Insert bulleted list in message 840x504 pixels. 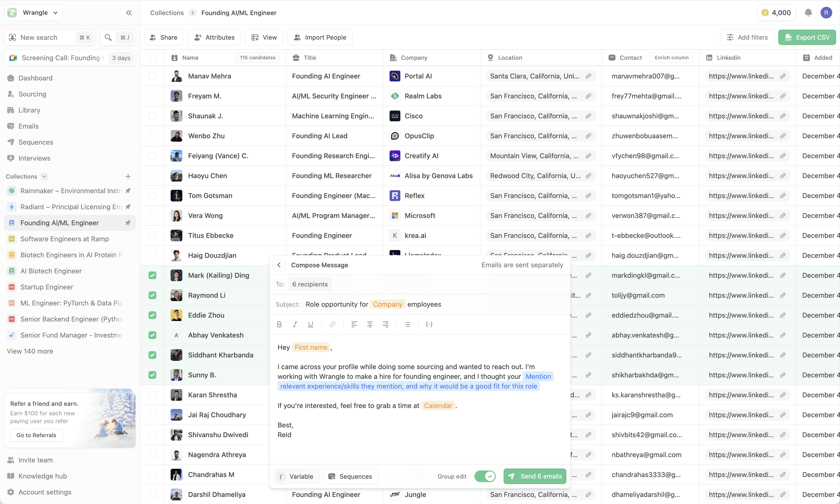point(407,324)
